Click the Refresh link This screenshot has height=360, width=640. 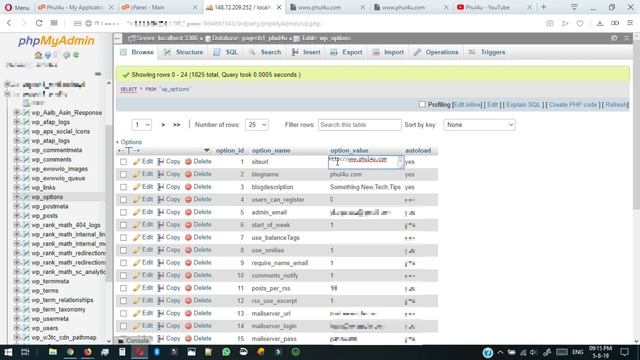click(616, 104)
